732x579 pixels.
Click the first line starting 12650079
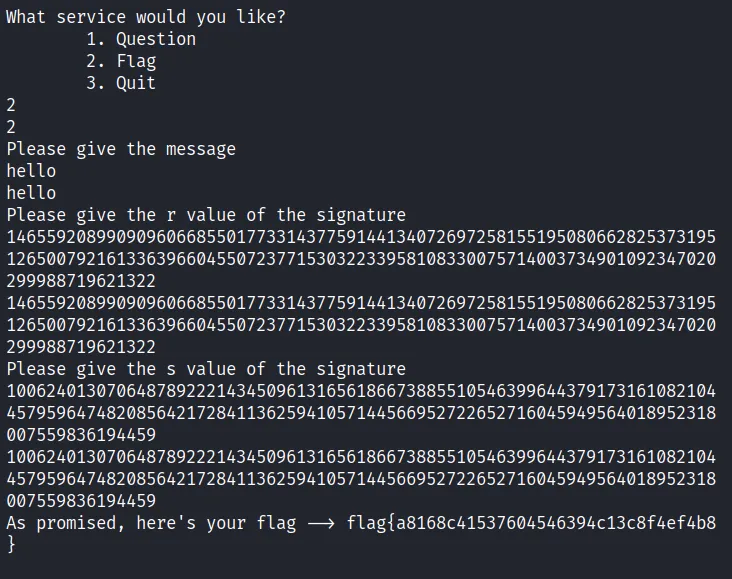(361, 259)
